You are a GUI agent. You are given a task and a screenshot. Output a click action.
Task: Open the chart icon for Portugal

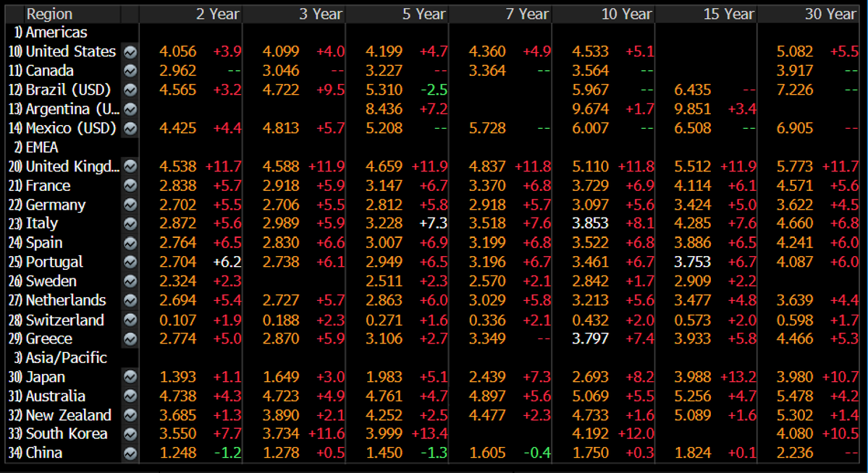click(x=130, y=263)
